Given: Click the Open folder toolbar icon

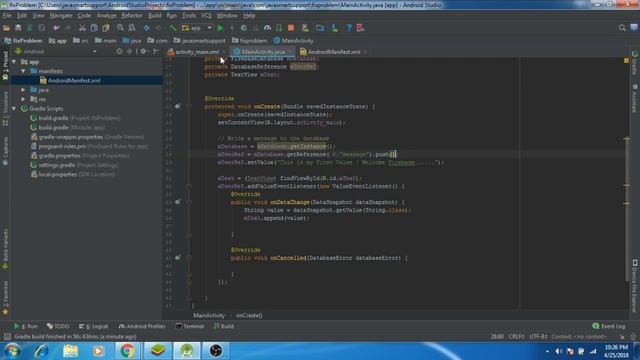Looking at the screenshot, I should click(x=6, y=28).
